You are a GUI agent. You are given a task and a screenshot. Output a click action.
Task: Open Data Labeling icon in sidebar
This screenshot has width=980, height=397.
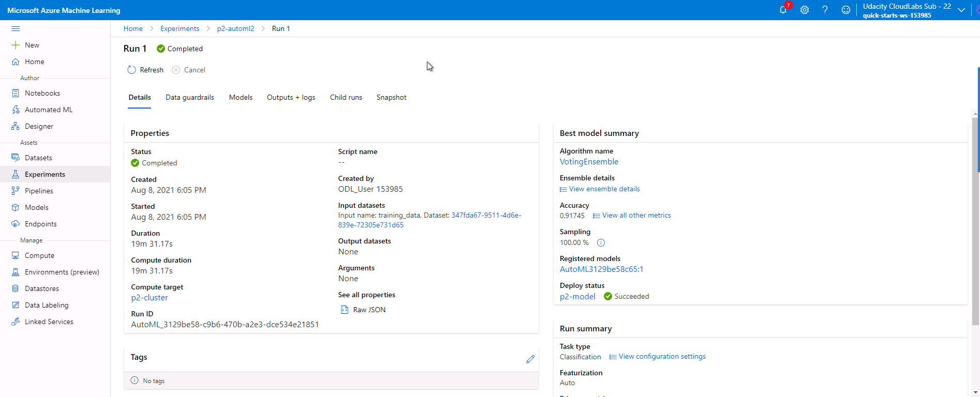click(16, 305)
